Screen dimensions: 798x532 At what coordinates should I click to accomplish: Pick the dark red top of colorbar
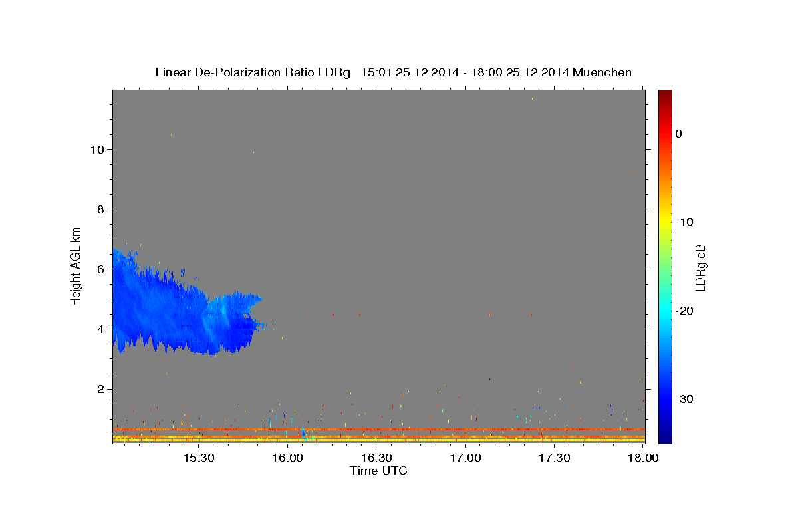pyautogui.click(x=664, y=94)
